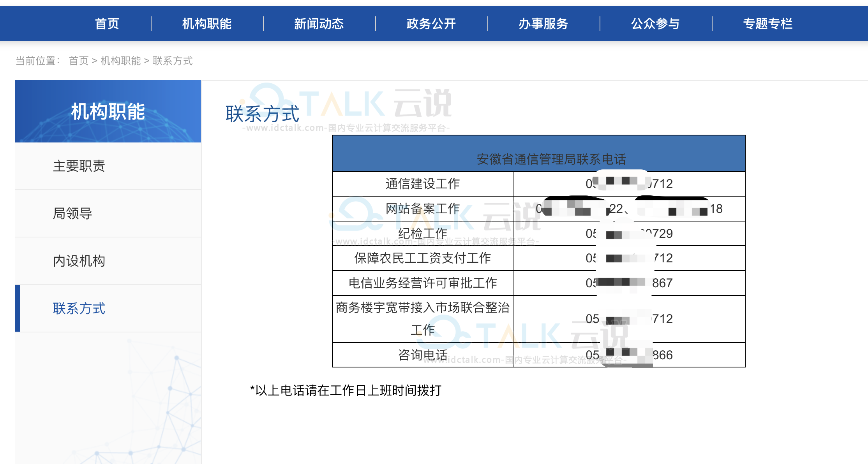
Task: Click the 商务楼宇宽带接入市场联合整治工作 cell
Action: [423, 319]
